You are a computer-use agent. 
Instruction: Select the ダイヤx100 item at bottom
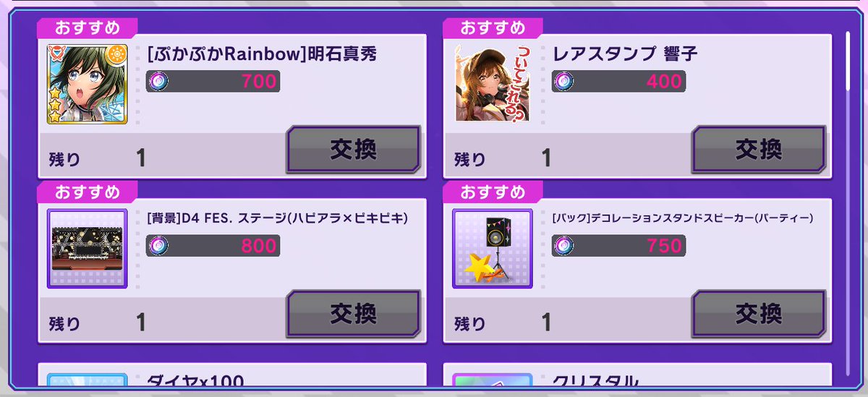click(x=231, y=381)
